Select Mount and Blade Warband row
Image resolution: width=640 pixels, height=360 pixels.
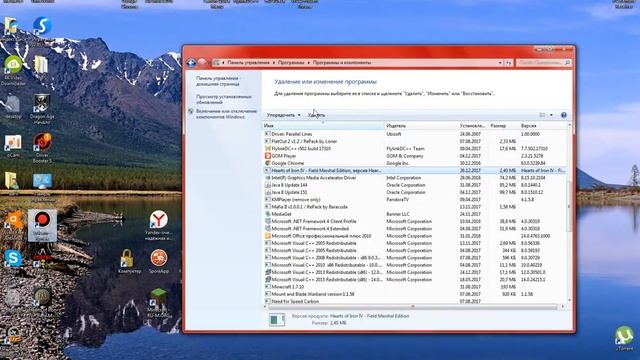click(x=414, y=294)
